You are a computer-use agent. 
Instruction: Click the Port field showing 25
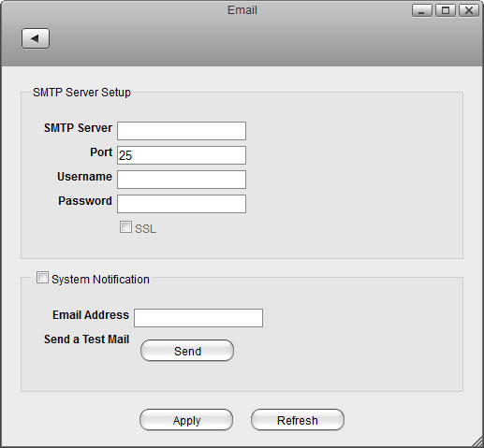tap(182, 155)
